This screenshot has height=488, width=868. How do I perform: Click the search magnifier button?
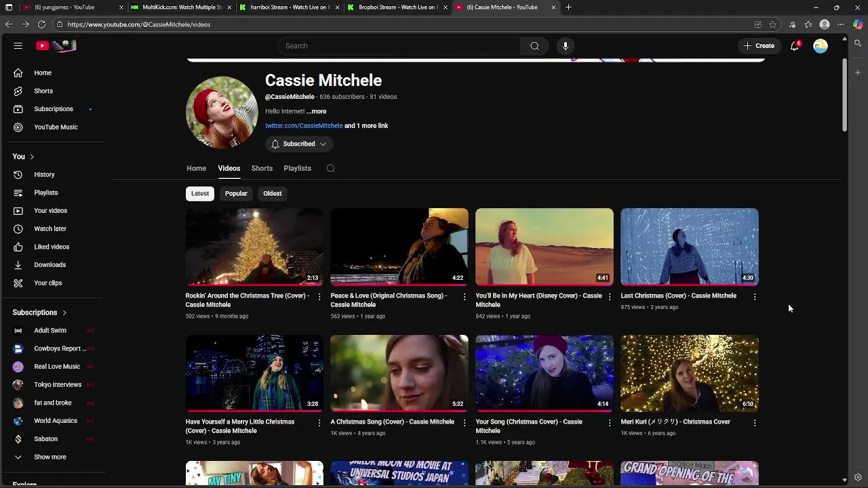coord(534,46)
